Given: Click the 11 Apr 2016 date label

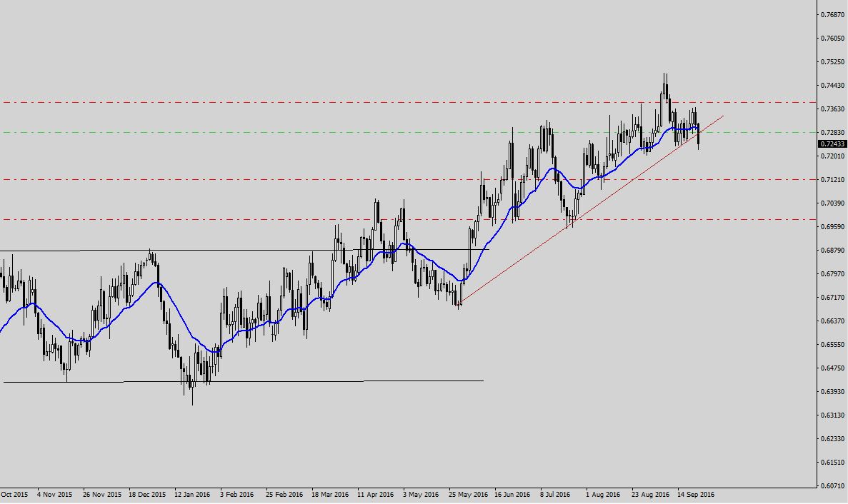Looking at the screenshot, I should coord(375,495).
